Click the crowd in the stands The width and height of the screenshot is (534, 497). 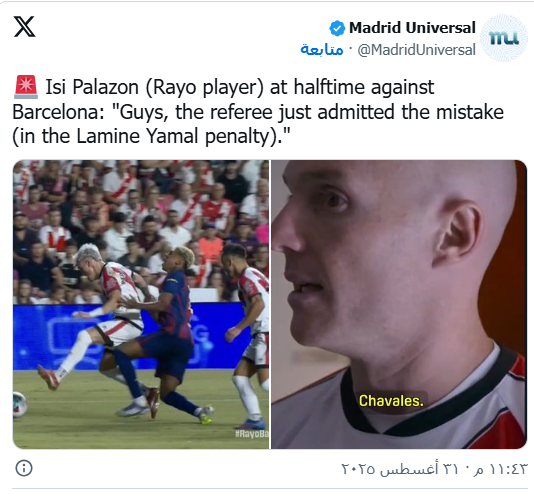tap(141, 218)
